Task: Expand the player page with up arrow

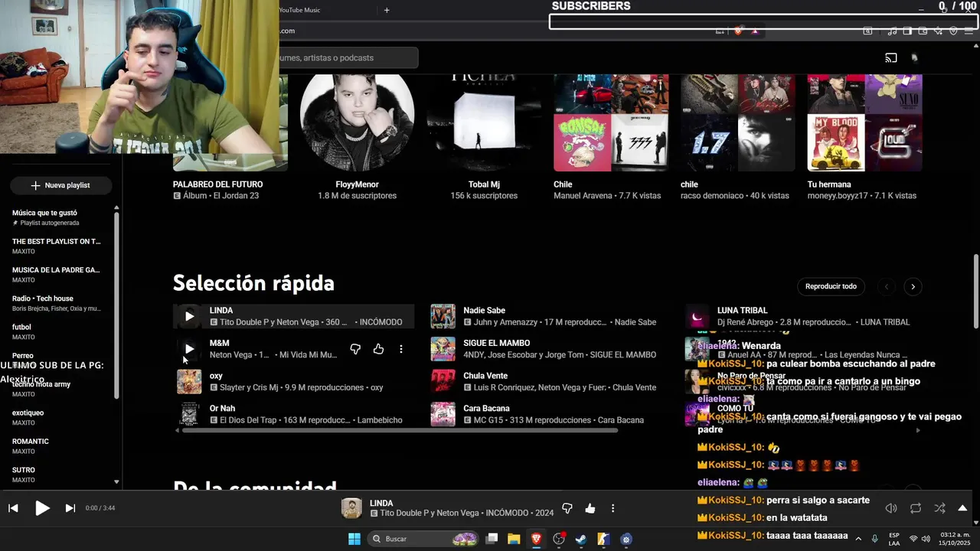Action: [962, 508]
